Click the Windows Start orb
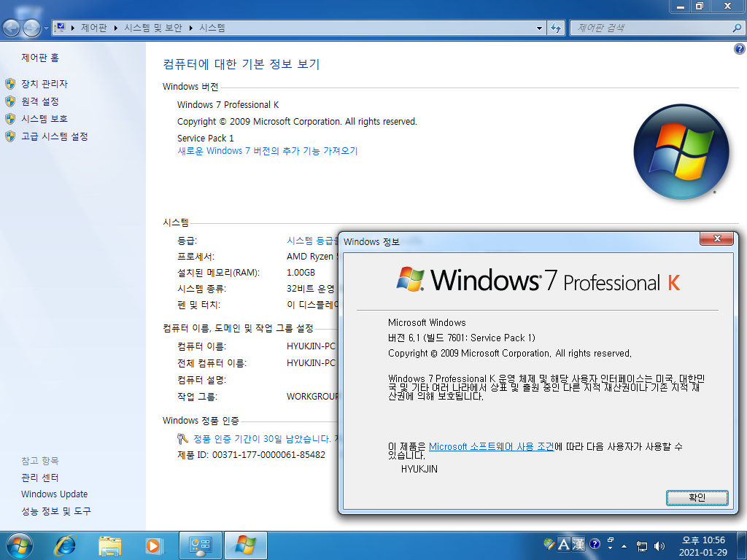 click(x=20, y=545)
